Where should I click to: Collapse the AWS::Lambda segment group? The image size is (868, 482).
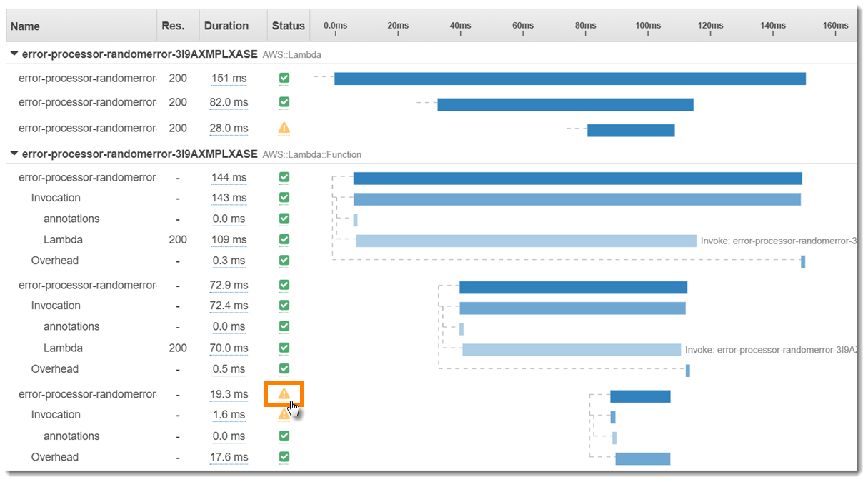pyautogui.click(x=14, y=54)
